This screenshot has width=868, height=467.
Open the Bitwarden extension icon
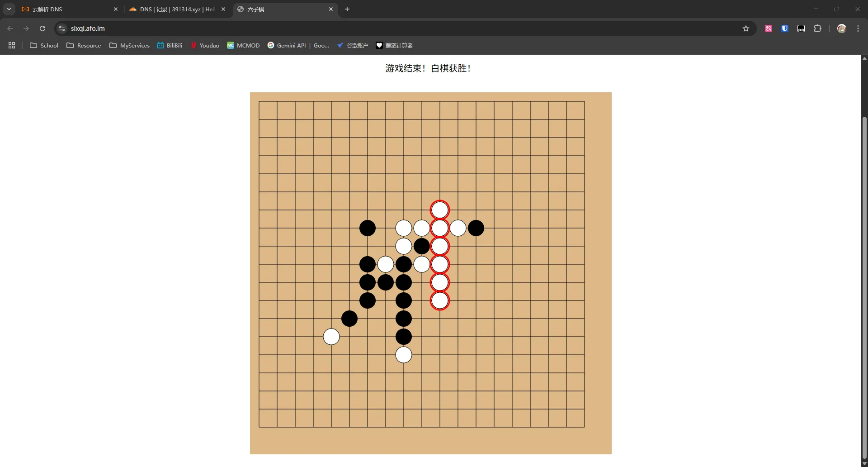(785, 29)
